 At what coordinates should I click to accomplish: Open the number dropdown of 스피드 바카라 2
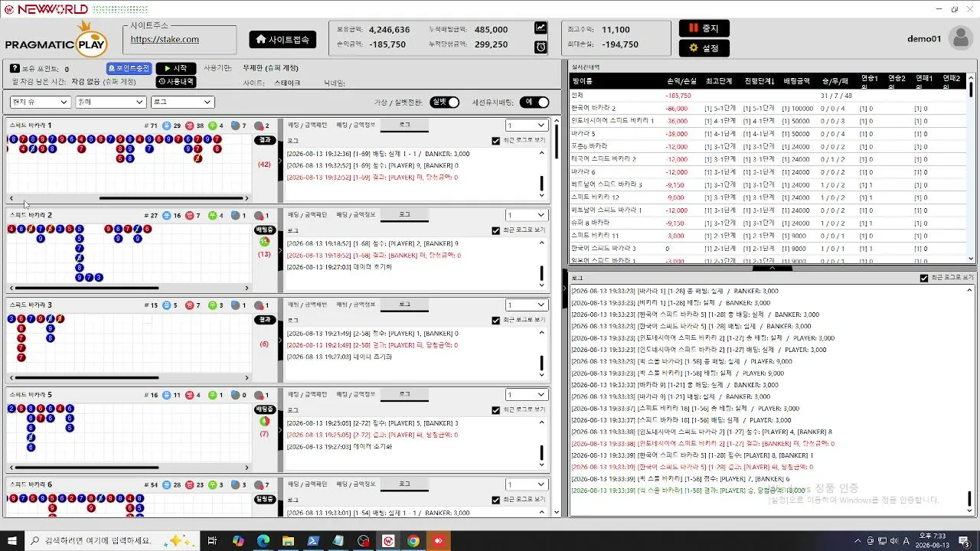(527, 215)
